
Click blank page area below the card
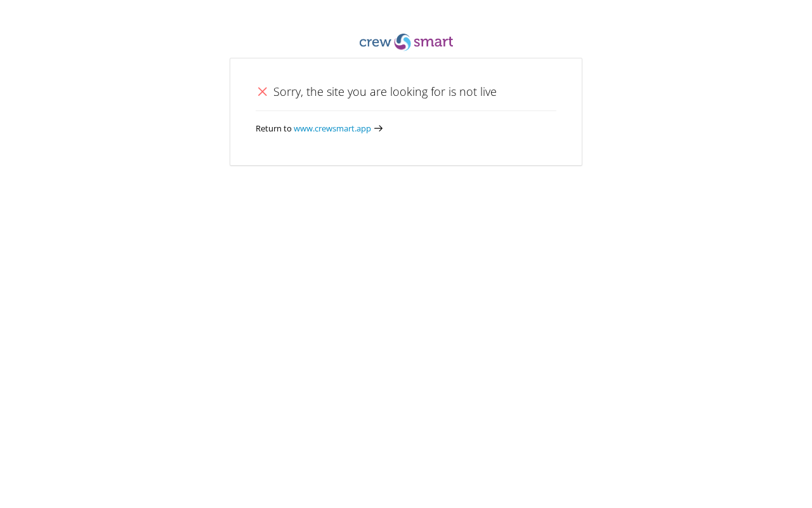(x=406, y=337)
